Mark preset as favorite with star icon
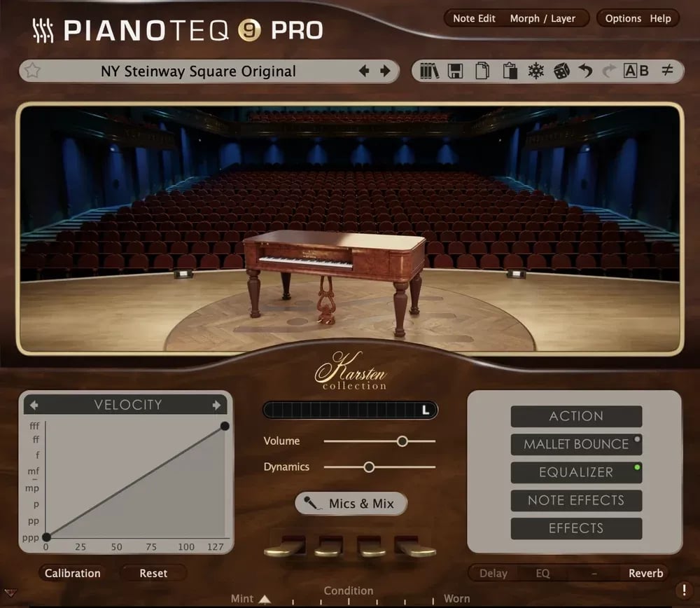Image resolution: width=700 pixels, height=608 pixels. [x=32, y=71]
